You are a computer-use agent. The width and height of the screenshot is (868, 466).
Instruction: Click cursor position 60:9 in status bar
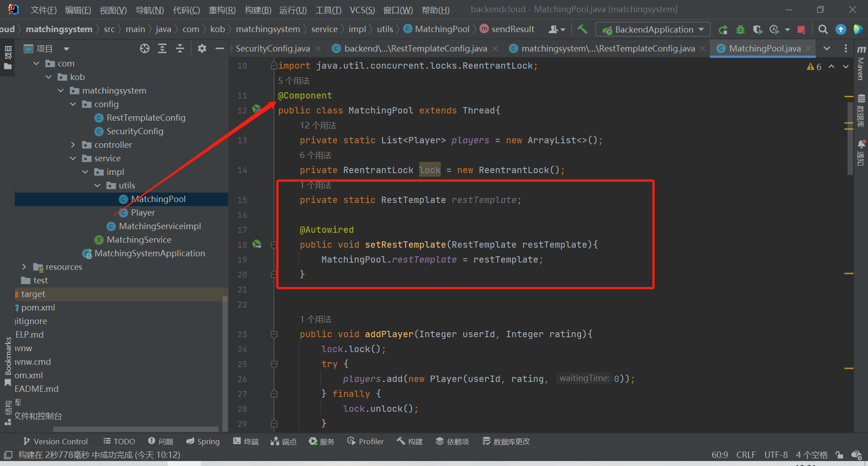coord(720,455)
